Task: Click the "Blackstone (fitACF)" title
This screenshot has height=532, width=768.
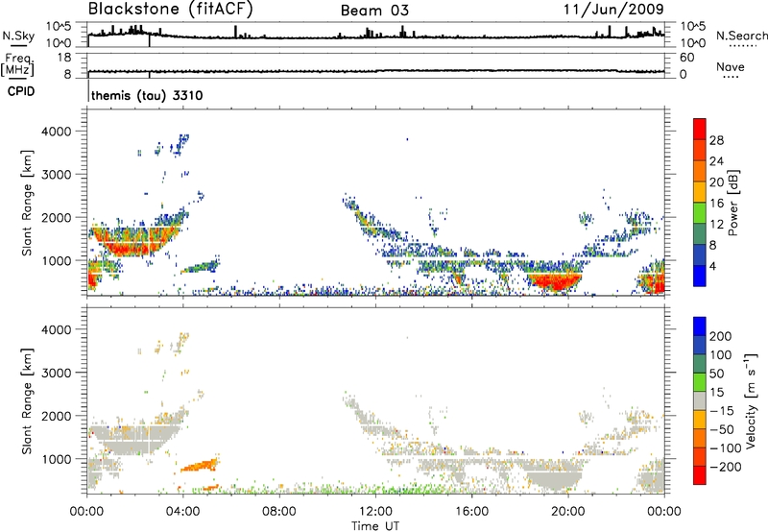Action: 170,10
